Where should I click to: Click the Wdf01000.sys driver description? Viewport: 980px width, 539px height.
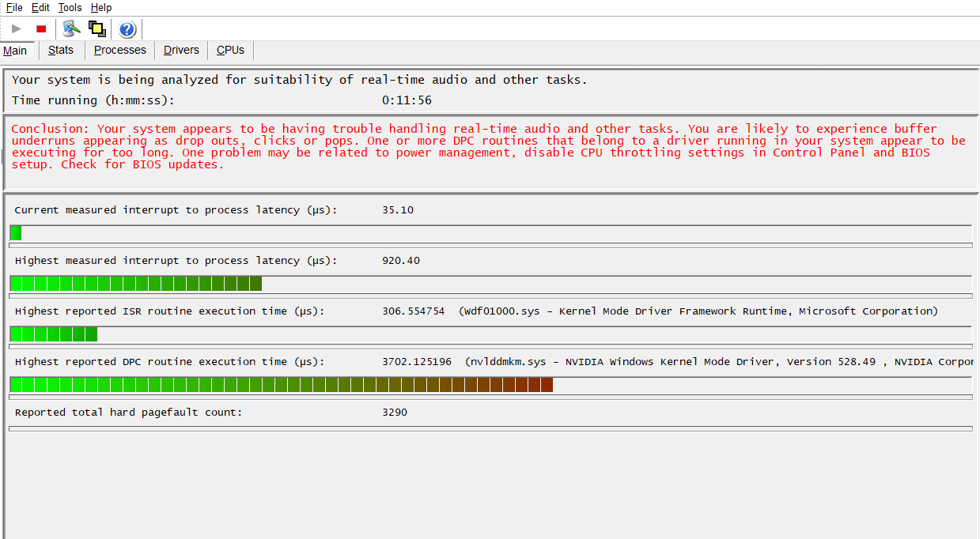[698, 311]
